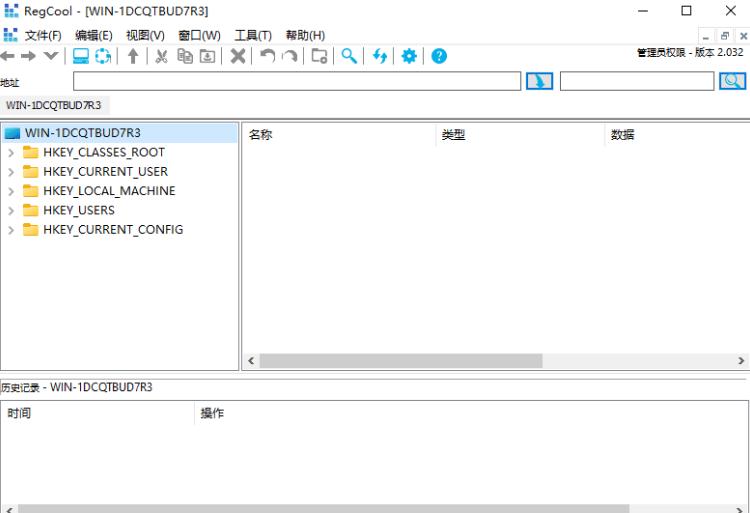Viewport: 750px width, 513px height.
Task: Go up one level with the up arrow
Action: point(133,56)
